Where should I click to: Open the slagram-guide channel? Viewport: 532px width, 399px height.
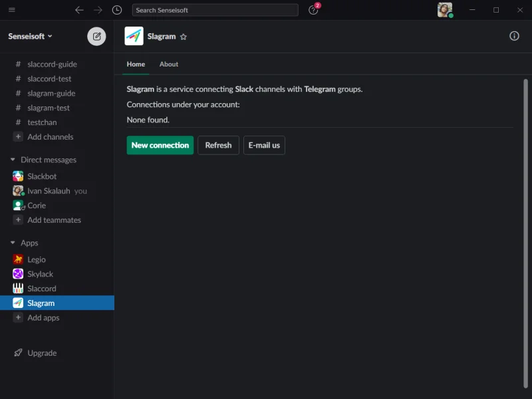coord(57,93)
